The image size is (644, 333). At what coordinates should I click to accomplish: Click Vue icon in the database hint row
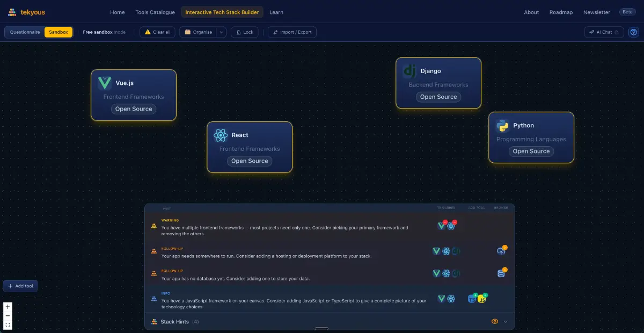pyautogui.click(x=437, y=273)
